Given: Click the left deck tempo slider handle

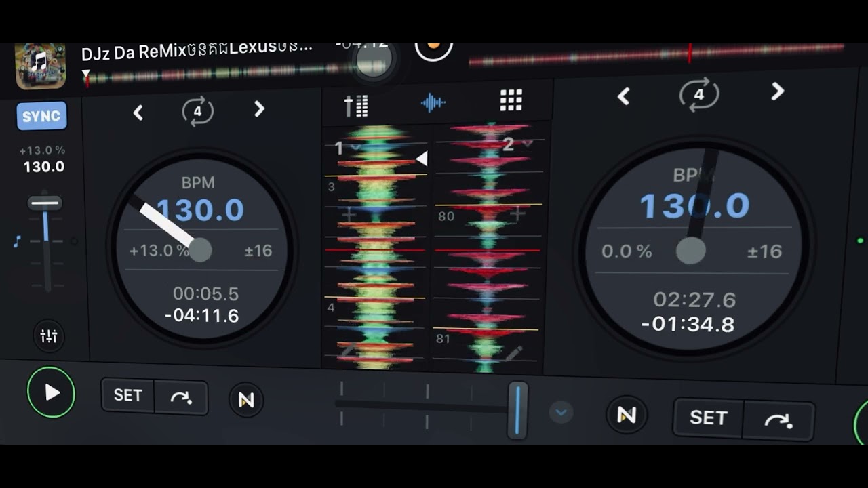Looking at the screenshot, I should tap(45, 203).
